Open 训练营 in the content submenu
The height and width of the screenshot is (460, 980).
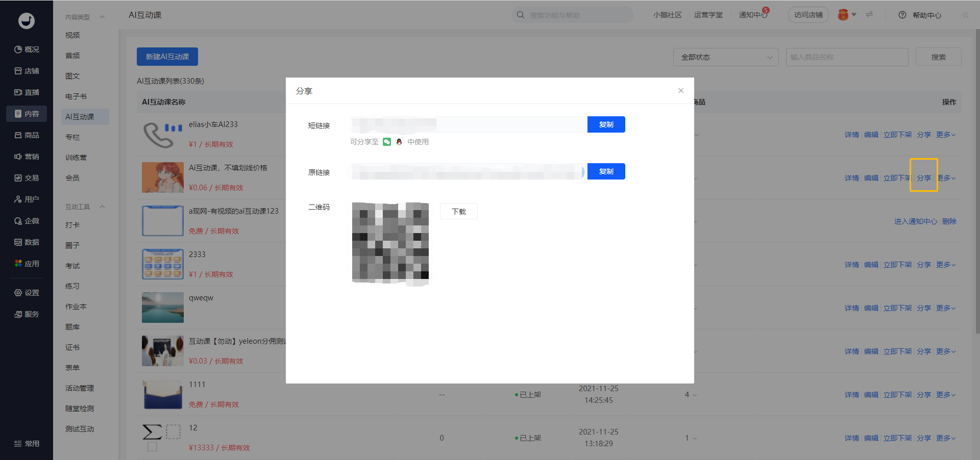76,158
